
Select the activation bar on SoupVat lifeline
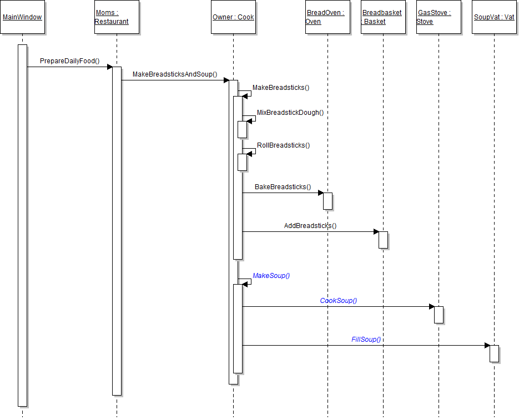click(494, 353)
